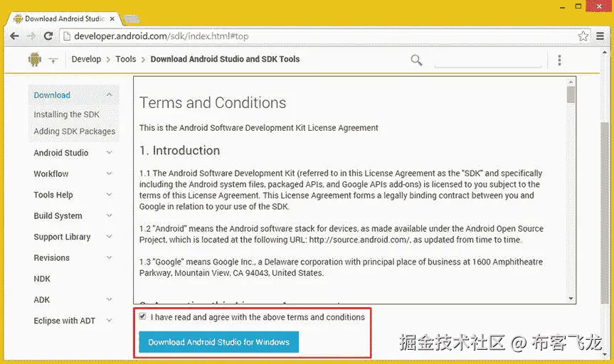The width and height of the screenshot is (614, 364).
Task: Expand the Eclipse with ADT section
Action: pyautogui.click(x=110, y=320)
